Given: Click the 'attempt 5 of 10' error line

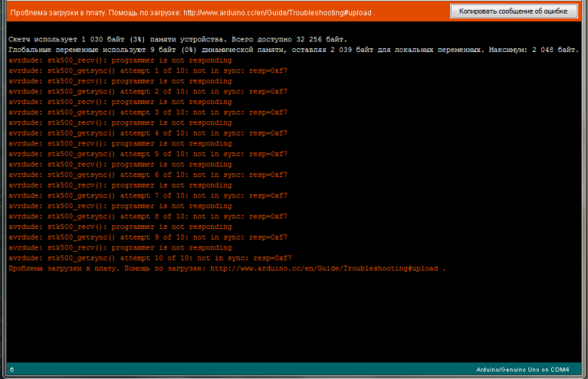Looking at the screenshot, I should point(148,154).
